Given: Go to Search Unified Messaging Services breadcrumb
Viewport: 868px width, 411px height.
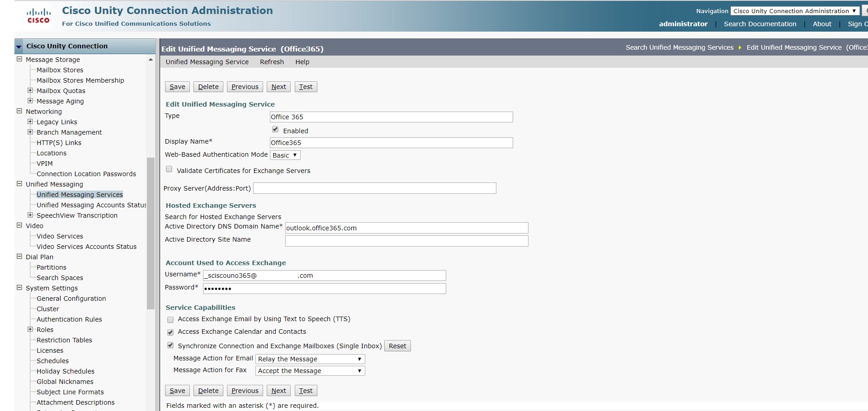Looking at the screenshot, I should pyautogui.click(x=679, y=47).
